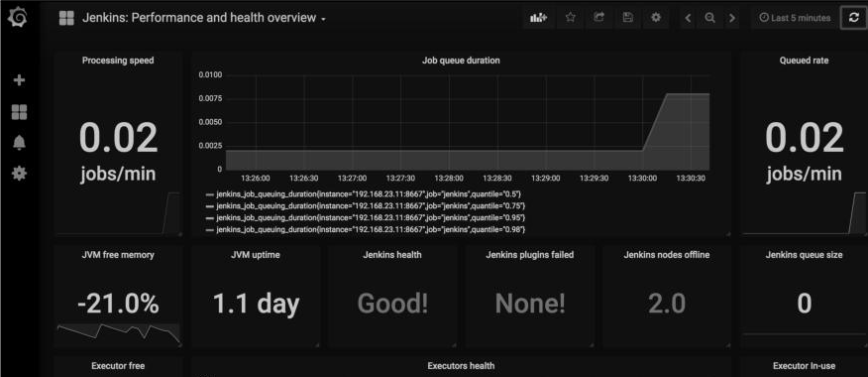Open the Last 5 minutes time picker
The width and height of the screenshot is (868, 377).
[x=795, y=18]
